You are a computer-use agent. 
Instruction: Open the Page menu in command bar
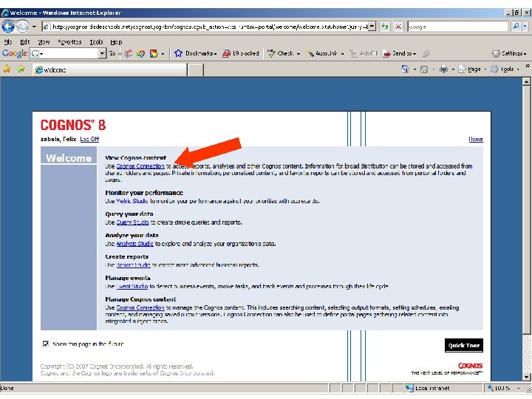[x=472, y=69]
